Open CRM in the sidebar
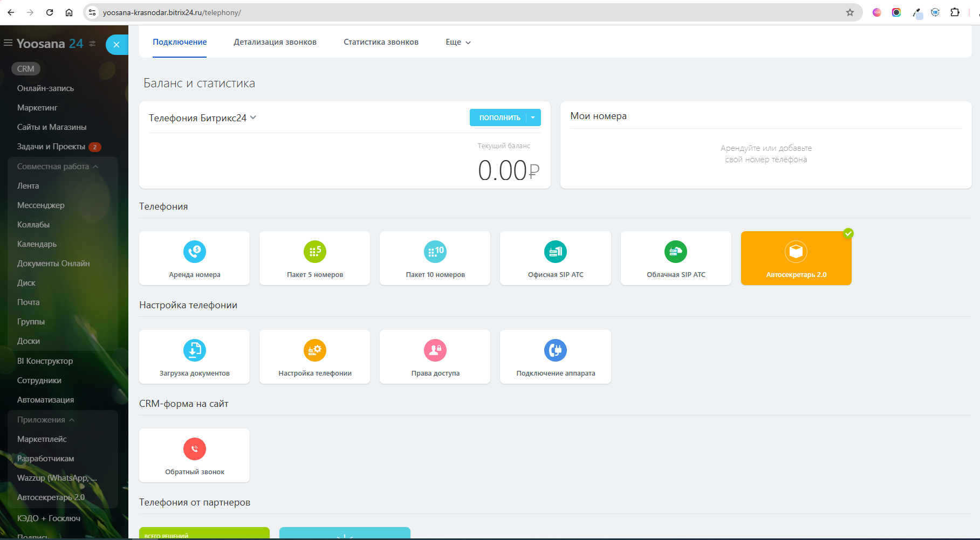 [26, 69]
